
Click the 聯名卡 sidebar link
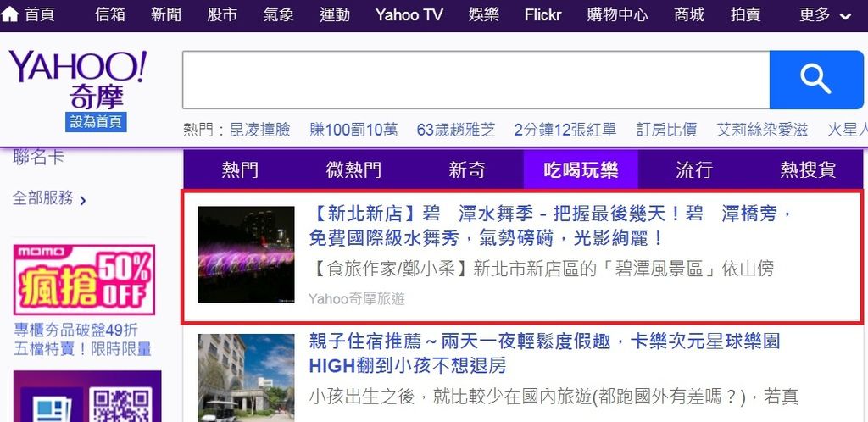(38, 158)
